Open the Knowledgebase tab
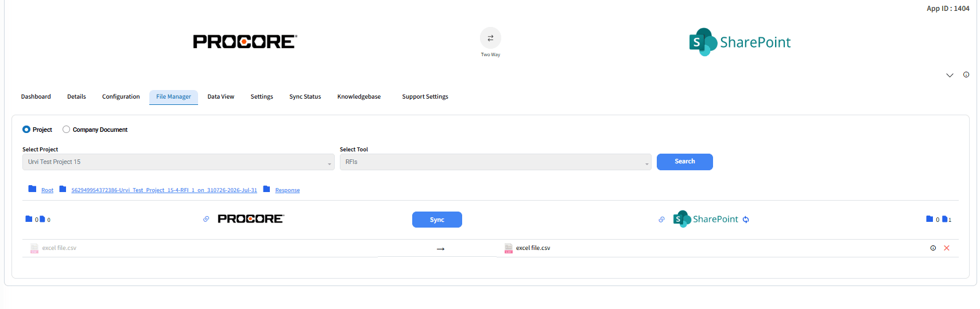 click(x=359, y=97)
